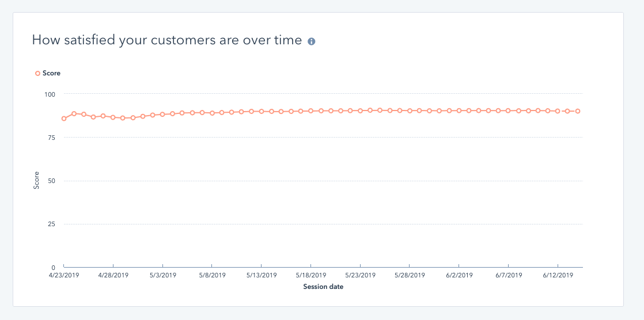Viewport: 644px width, 320px height.
Task: Pick the data point for 5/28/2019
Action: coord(410,111)
